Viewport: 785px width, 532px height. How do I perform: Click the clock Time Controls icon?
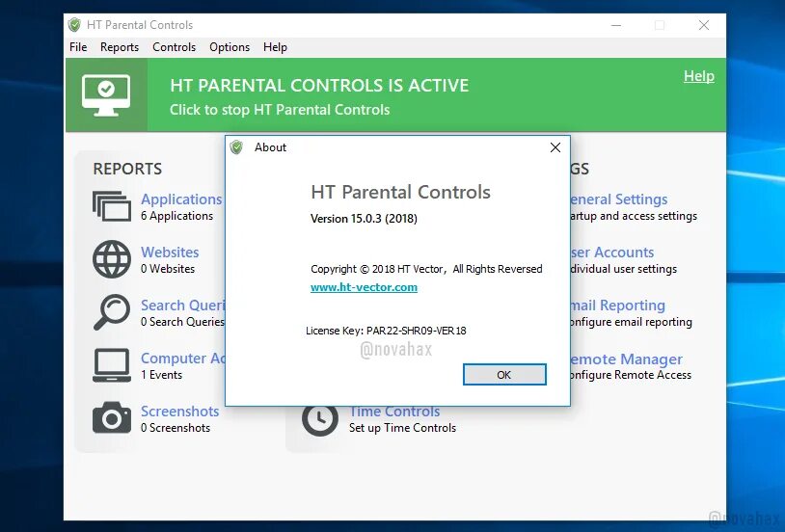click(320, 418)
